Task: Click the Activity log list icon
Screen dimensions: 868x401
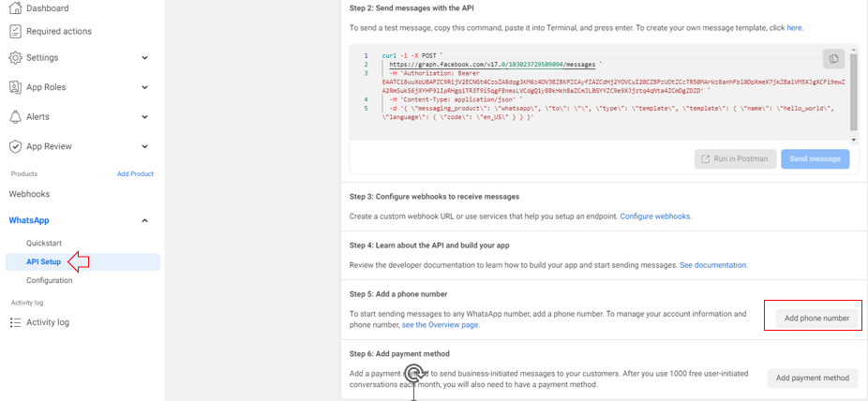Action: [x=16, y=322]
